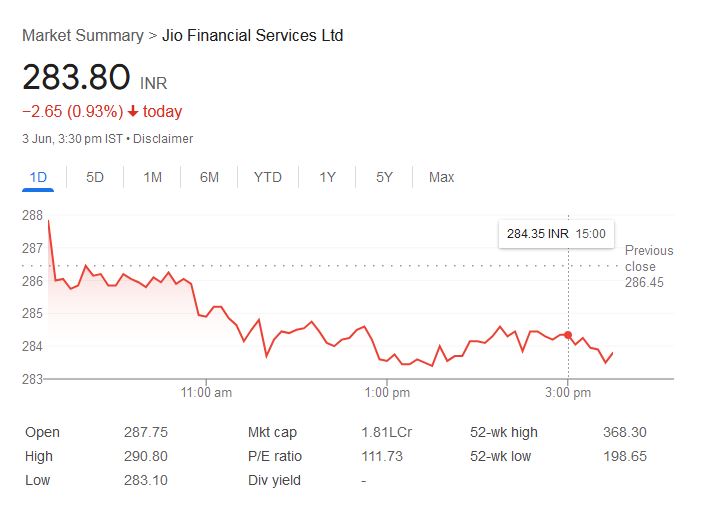Select the Max range tab
This screenshot has height=509, width=703.
441,177
